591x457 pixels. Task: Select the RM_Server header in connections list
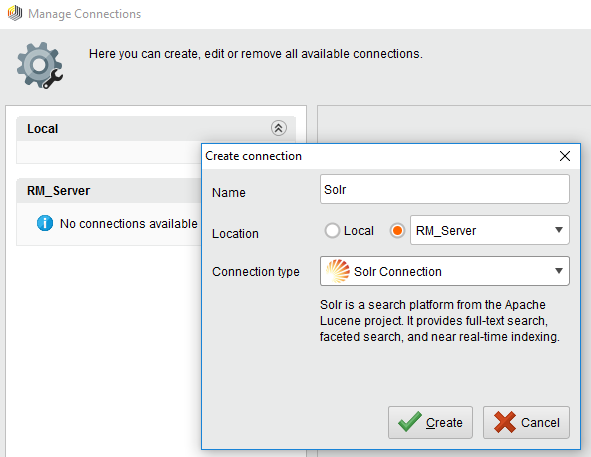pos(109,191)
